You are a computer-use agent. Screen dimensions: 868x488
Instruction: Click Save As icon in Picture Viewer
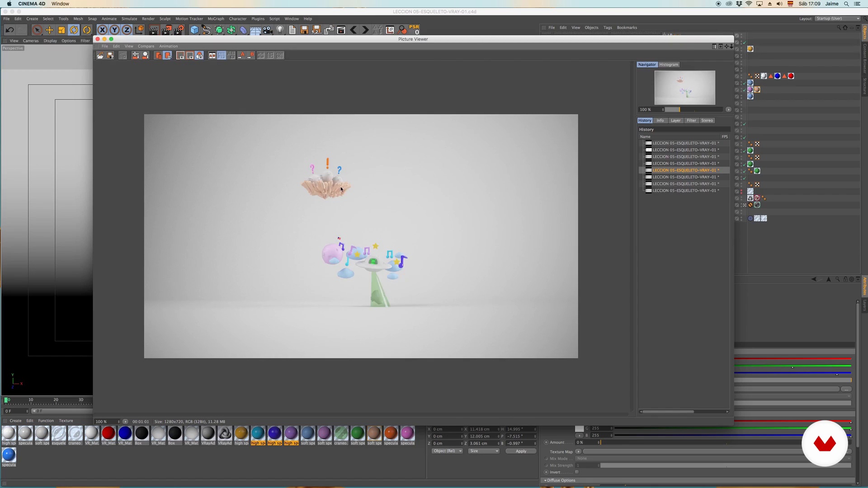point(110,56)
